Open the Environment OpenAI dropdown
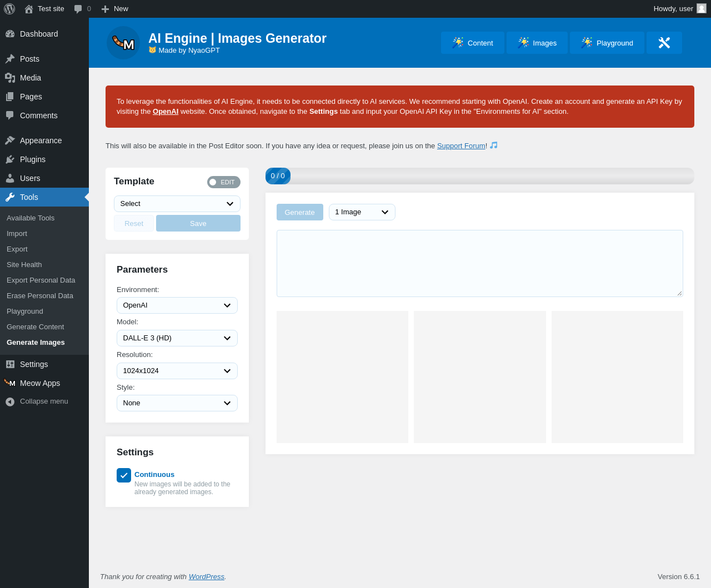Viewport: 711px width, 588px height. pyautogui.click(x=177, y=305)
